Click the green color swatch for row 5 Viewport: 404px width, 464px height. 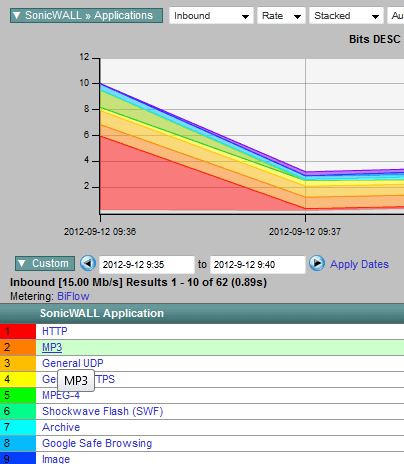click(18, 396)
